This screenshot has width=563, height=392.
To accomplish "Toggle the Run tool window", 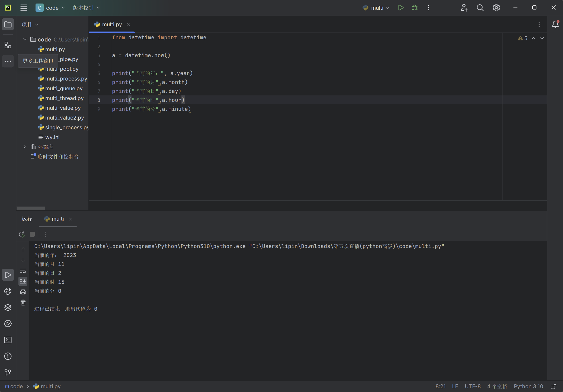I will (8, 275).
